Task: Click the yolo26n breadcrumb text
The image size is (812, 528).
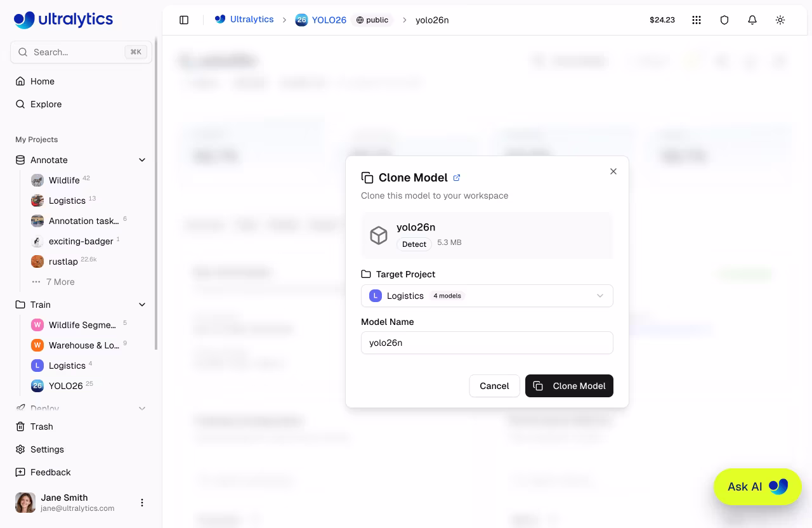Action: [x=432, y=20]
